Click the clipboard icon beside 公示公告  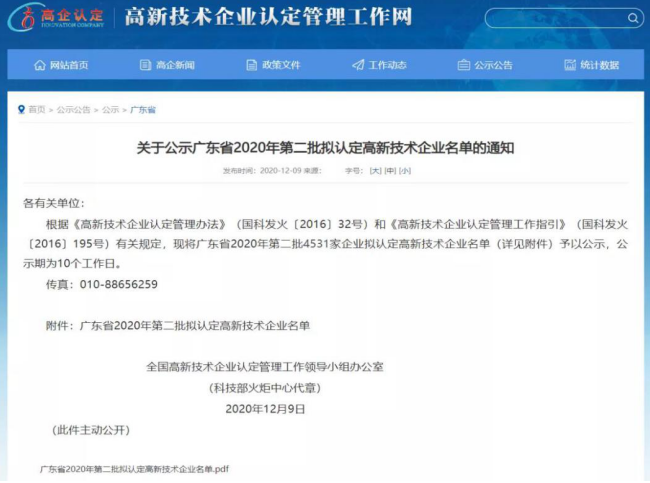point(463,65)
